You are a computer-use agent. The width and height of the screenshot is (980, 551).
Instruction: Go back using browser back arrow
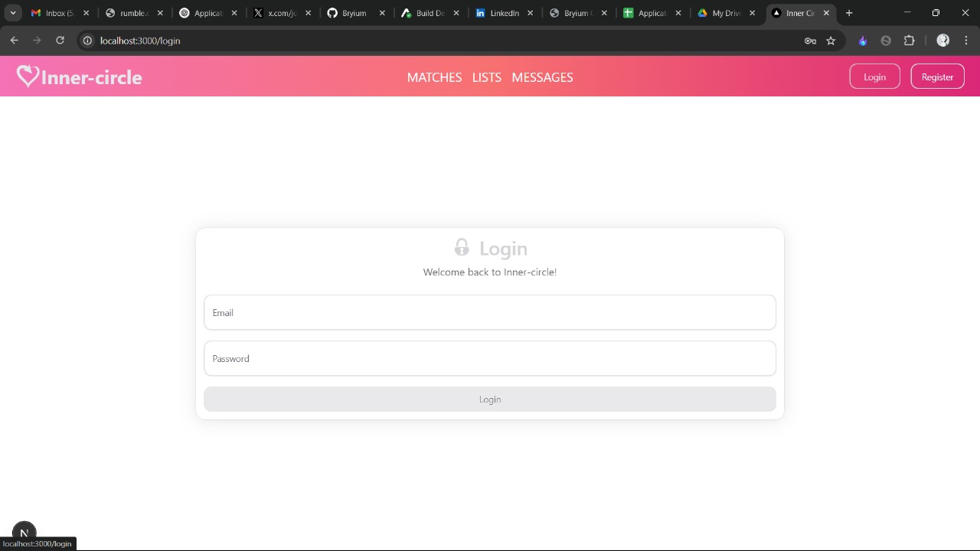[14, 41]
